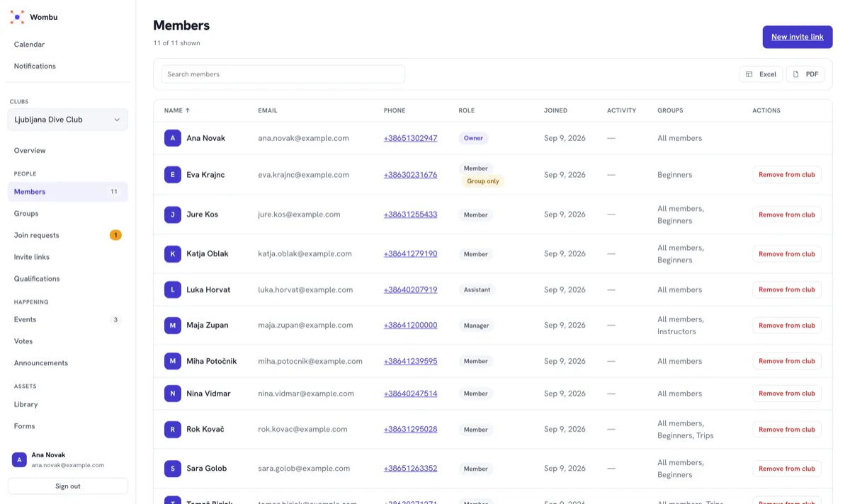
Task: Create a New invite link
Action: coord(798,37)
